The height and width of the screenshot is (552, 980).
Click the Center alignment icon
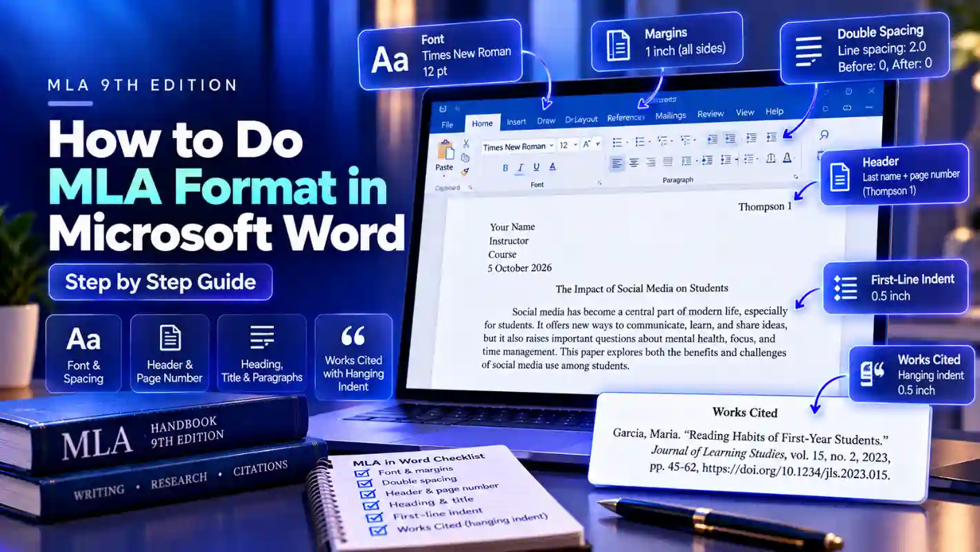click(x=633, y=163)
